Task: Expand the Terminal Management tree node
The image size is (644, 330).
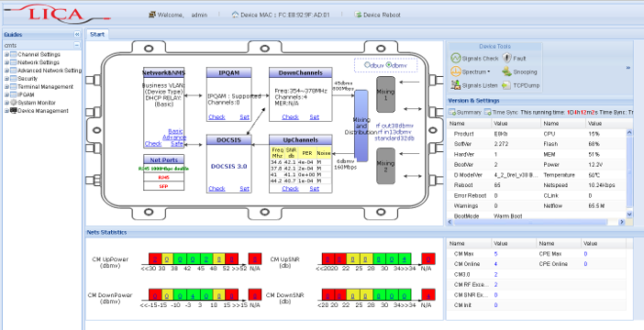Action: point(6,86)
